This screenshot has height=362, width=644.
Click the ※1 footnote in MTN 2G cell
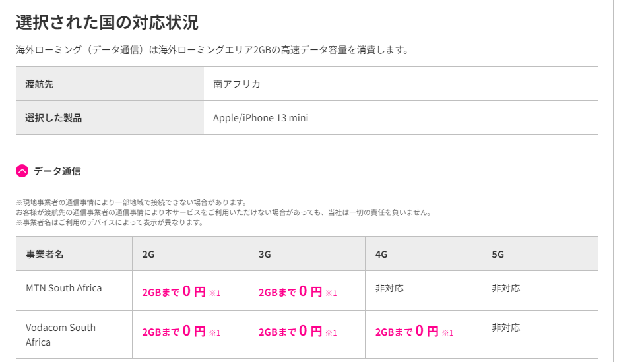click(214, 293)
